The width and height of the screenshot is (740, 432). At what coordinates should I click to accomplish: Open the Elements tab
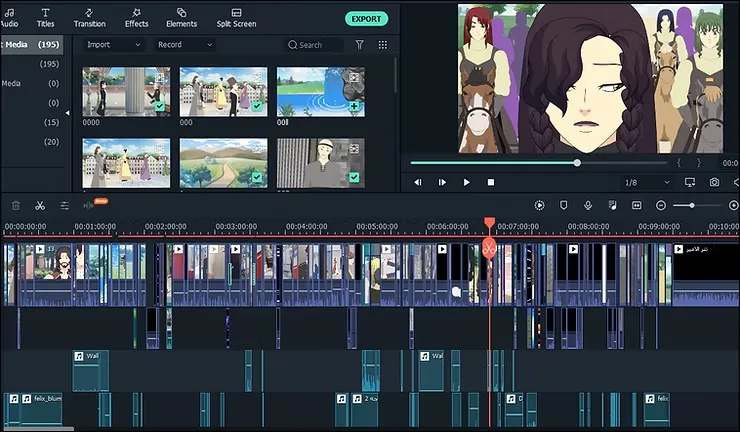(x=181, y=18)
